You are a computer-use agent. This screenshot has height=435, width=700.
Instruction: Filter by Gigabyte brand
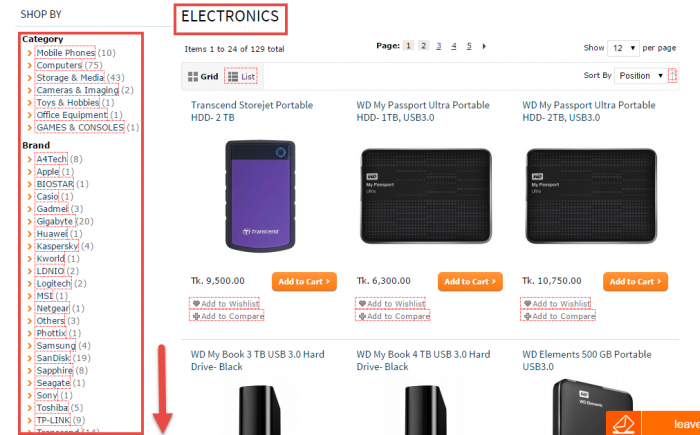[55, 221]
